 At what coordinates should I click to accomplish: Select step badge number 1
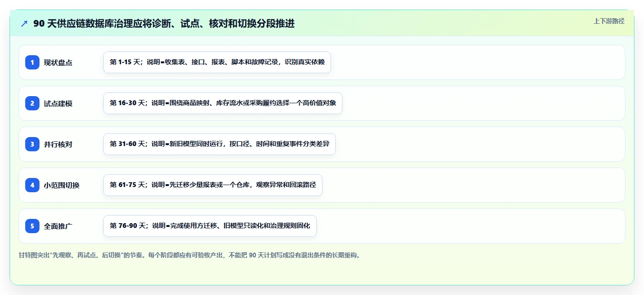pos(32,62)
